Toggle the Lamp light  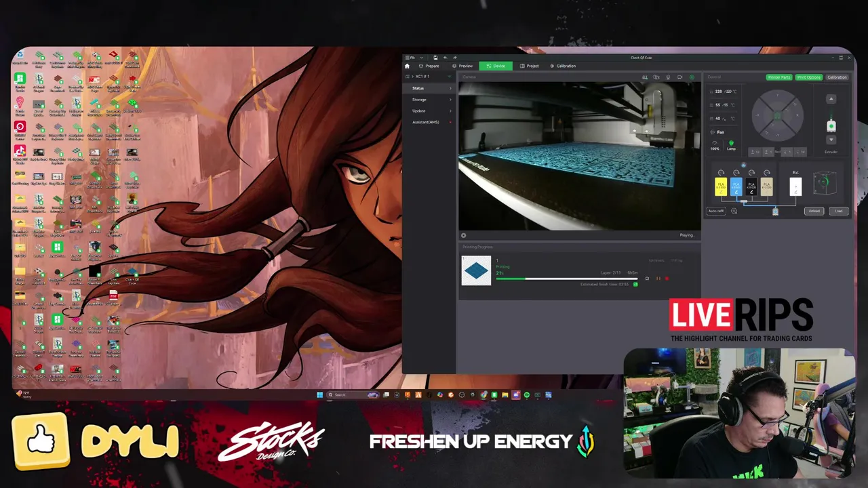731,145
